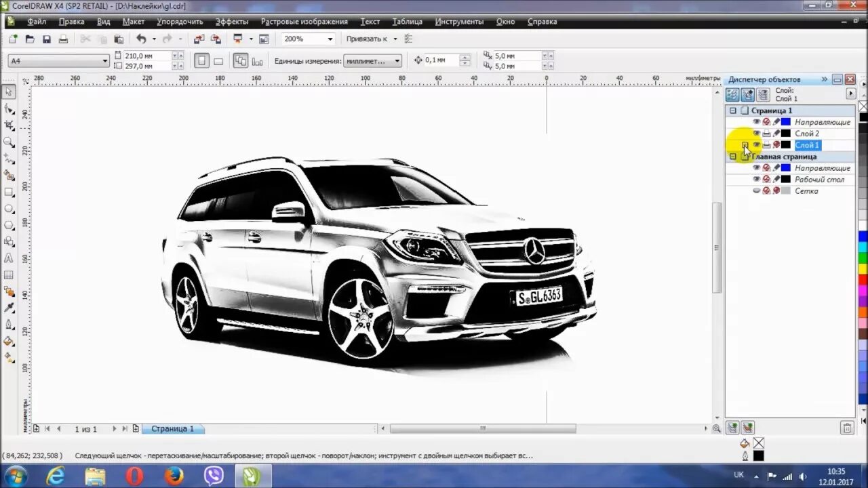Click blue Направляющие swatch under Страница 1

point(786,122)
